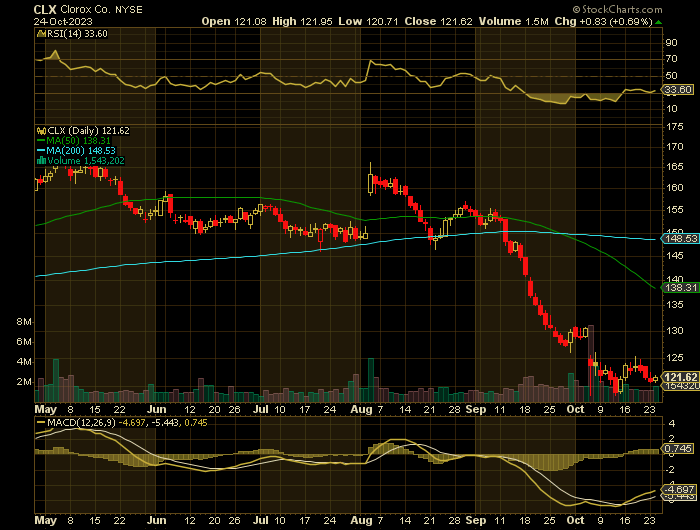Click the green up arrow beside Chg
The height and width of the screenshot is (530, 700).
(x=658, y=22)
